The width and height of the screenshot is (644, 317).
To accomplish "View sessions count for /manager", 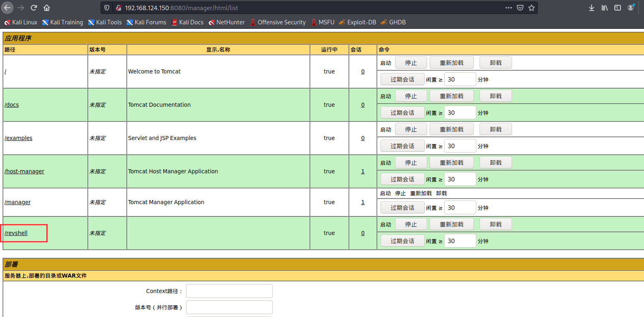I will [x=363, y=202].
